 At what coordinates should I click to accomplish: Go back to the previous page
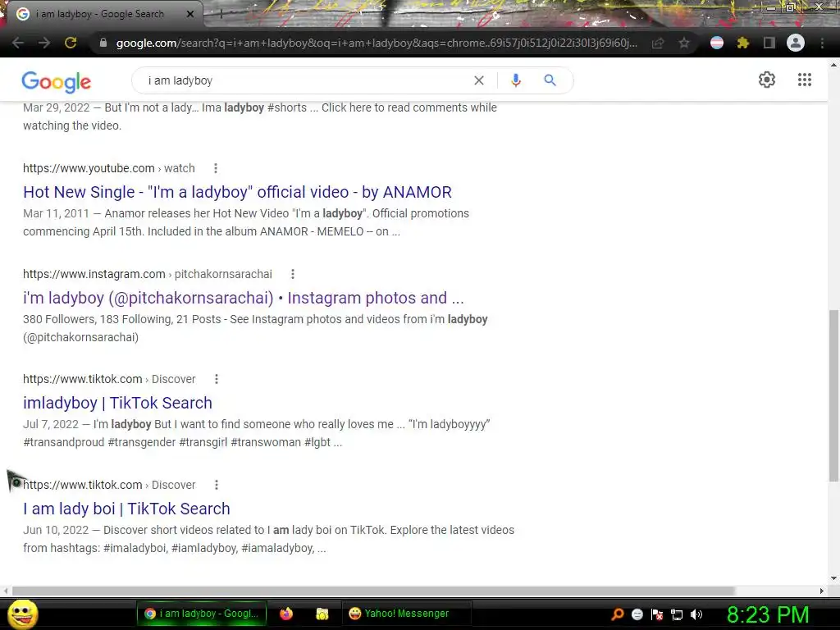pyautogui.click(x=18, y=43)
